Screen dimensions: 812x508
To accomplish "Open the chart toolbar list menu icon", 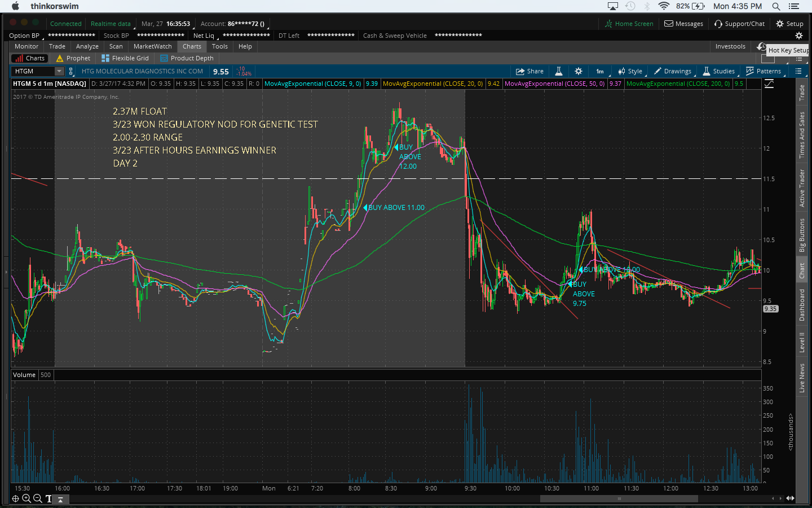I will pos(798,71).
